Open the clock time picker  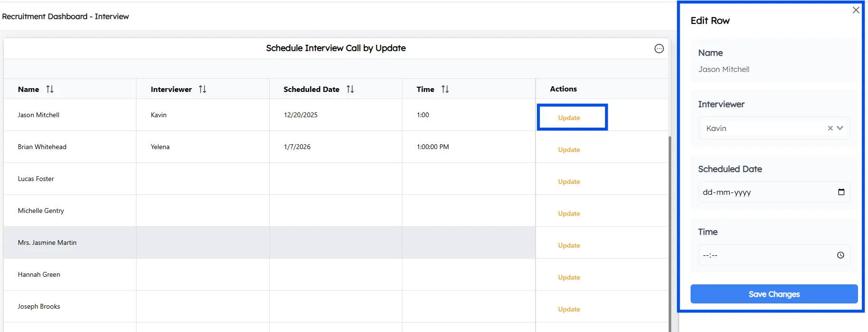(840, 255)
